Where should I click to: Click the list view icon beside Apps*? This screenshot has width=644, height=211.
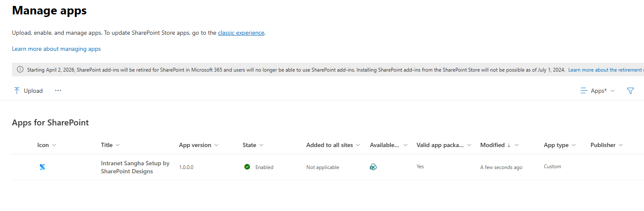(584, 91)
